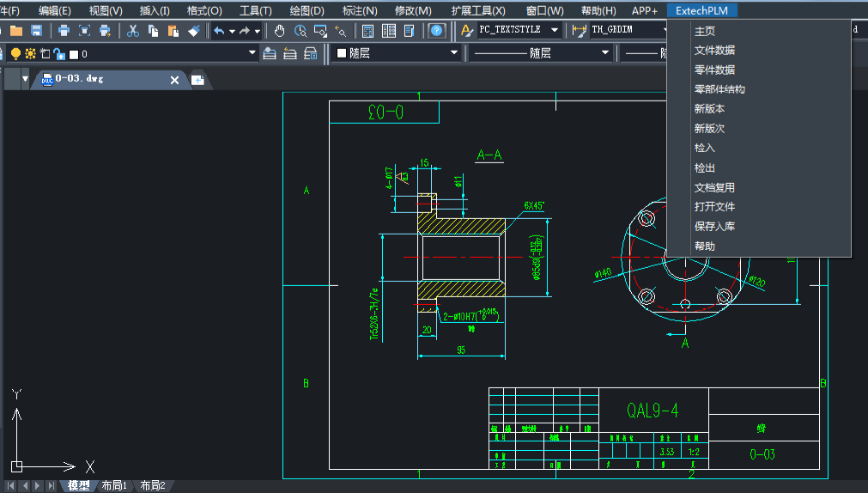Click the Print icon in toolbar

(64, 31)
